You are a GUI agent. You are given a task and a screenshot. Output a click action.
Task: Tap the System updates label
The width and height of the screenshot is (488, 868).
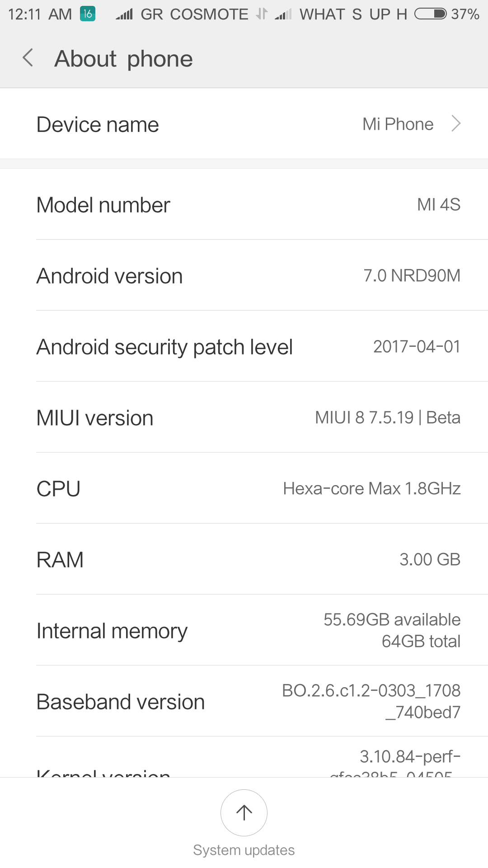[x=244, y=850]
